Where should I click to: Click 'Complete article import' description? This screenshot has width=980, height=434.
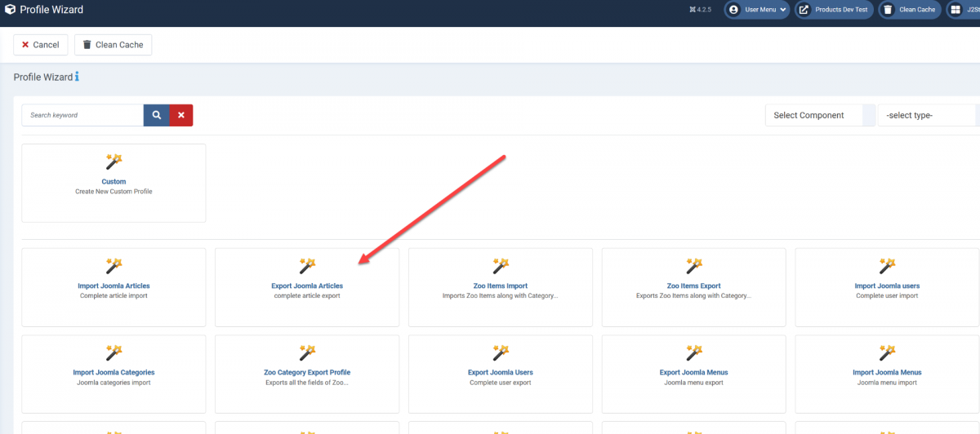coord(114,296)
